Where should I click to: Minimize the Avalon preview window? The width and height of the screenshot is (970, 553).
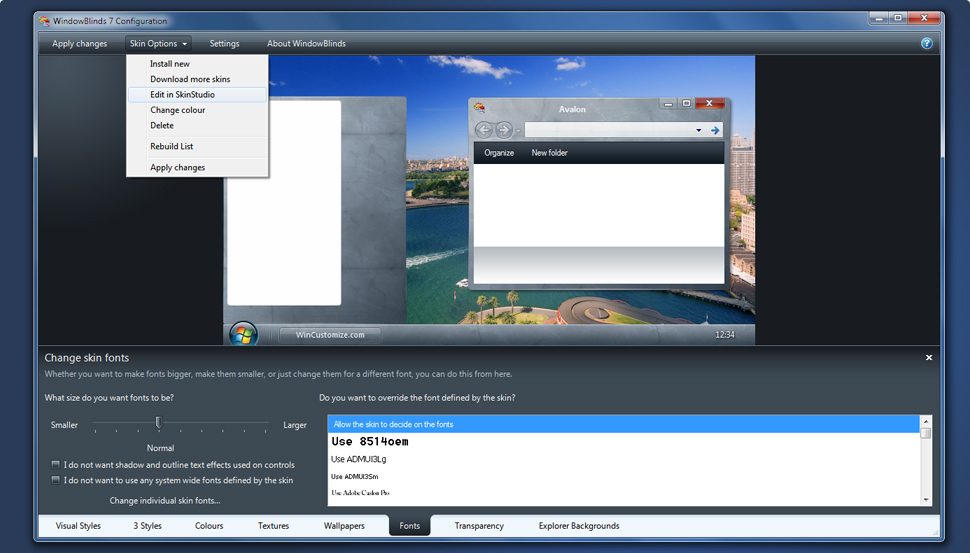pyautogui.click(x=668, y=103)
